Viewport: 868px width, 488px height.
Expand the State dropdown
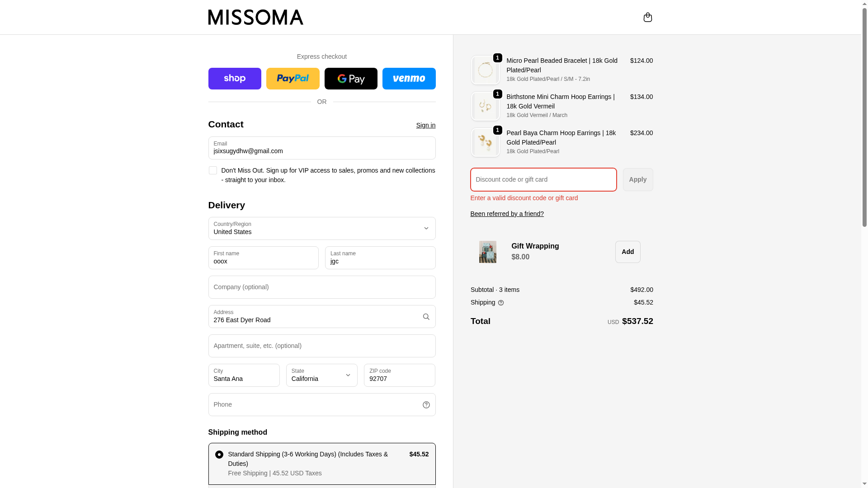click(x=322, y=375)
